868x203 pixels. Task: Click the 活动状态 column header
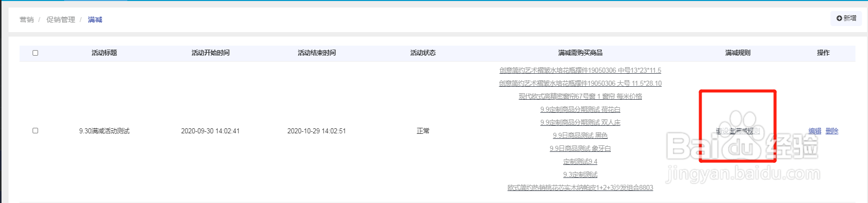tap(423, 53)
